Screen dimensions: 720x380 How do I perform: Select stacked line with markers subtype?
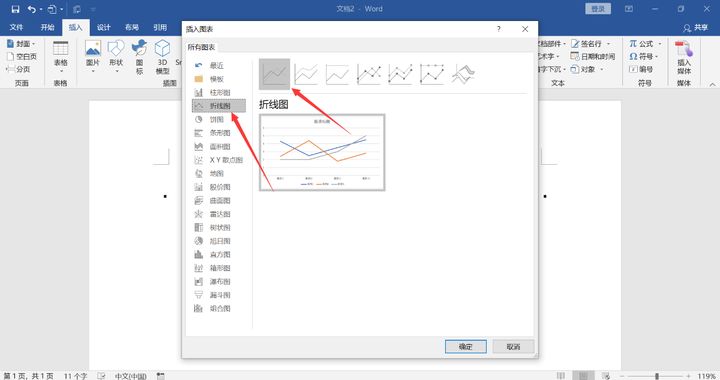pyautogui.click(x=400, y=74)
